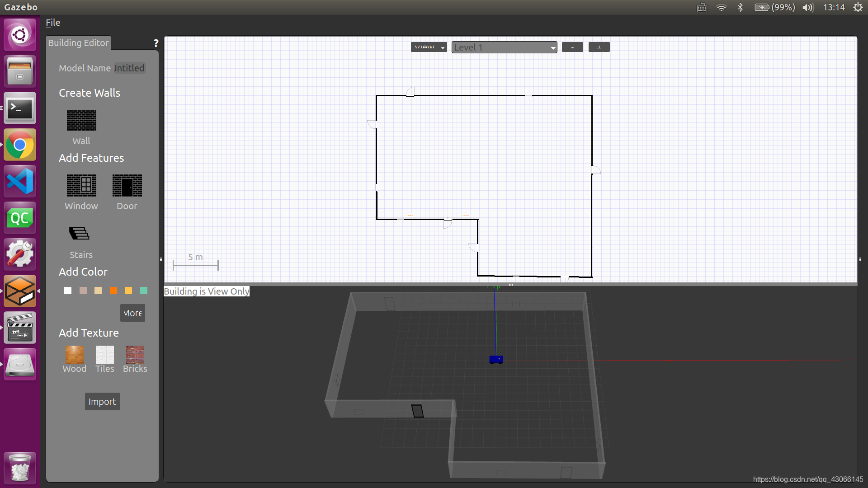Viewport: 868px width, 488px height.
Task: Expand the View dropdown menu
Action: coord(427,47)
